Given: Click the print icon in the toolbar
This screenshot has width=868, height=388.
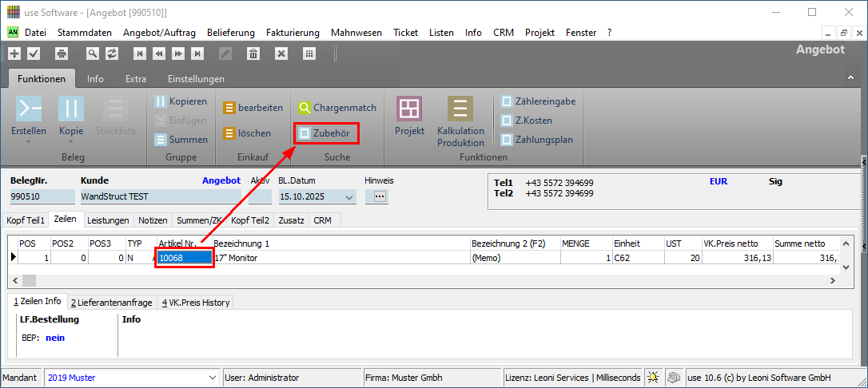Looking at the screenshot, I should click(x=62, y=53).
